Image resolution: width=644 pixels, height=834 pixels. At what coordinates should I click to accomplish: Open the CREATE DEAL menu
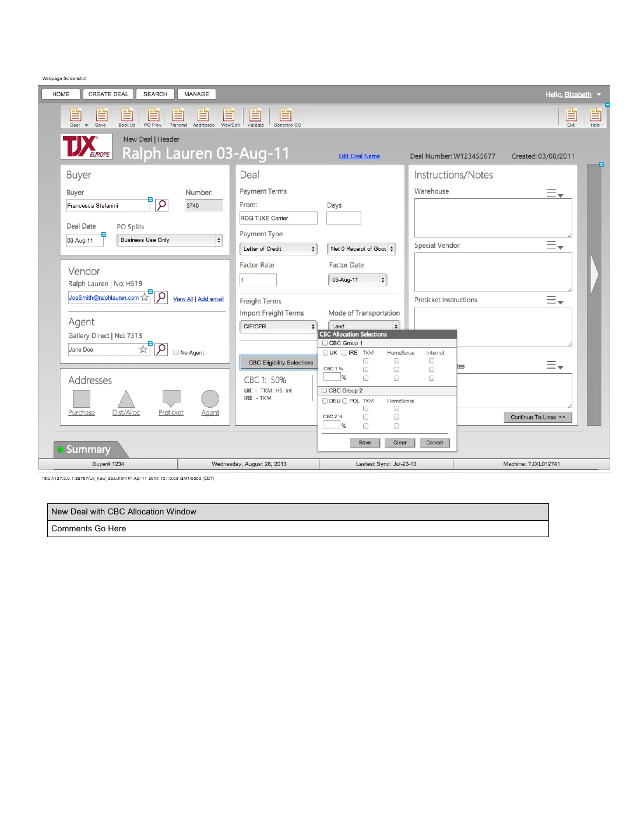108,94
